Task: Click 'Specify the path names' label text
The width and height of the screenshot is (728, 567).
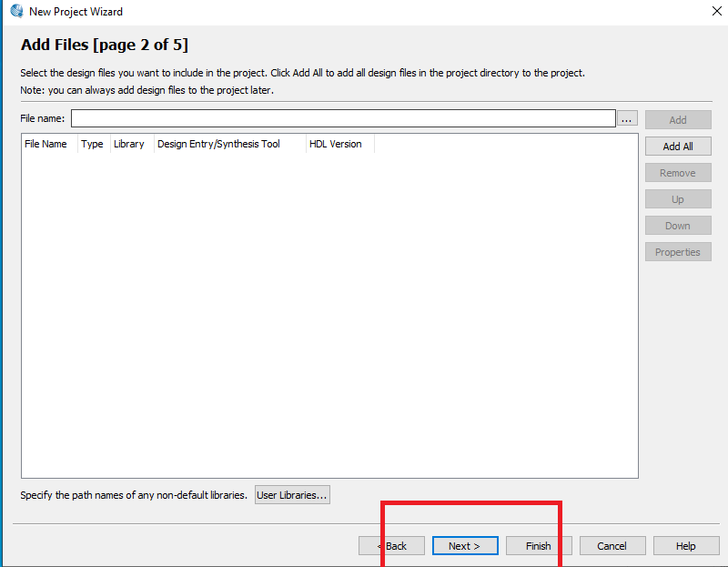Action: coord(134,495)
